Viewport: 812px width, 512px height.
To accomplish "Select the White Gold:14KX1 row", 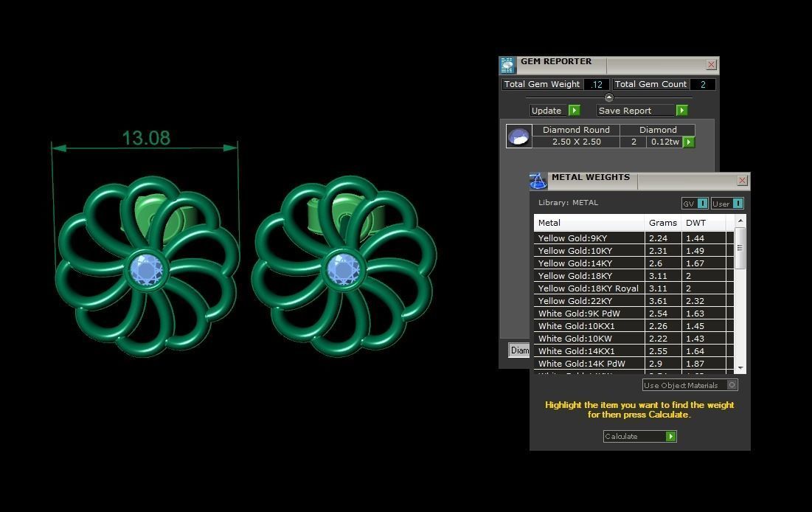I will pyautogui.click(x=634, y=351).
